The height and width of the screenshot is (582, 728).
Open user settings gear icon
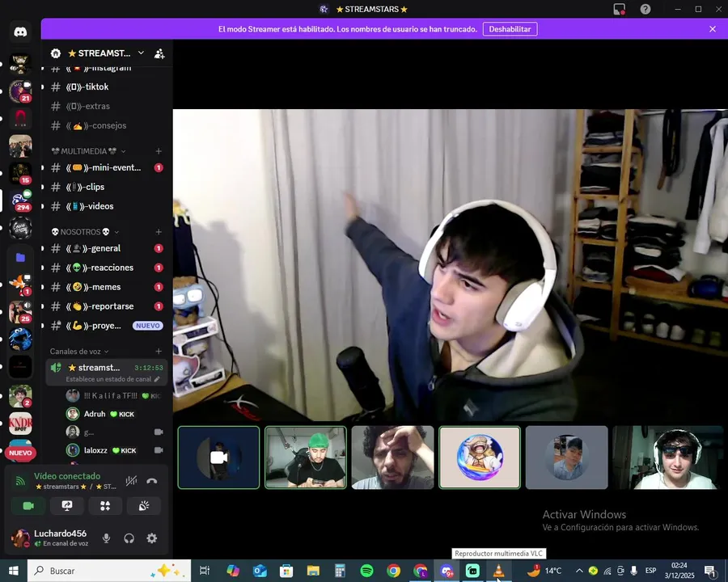[x=152, y=538]
